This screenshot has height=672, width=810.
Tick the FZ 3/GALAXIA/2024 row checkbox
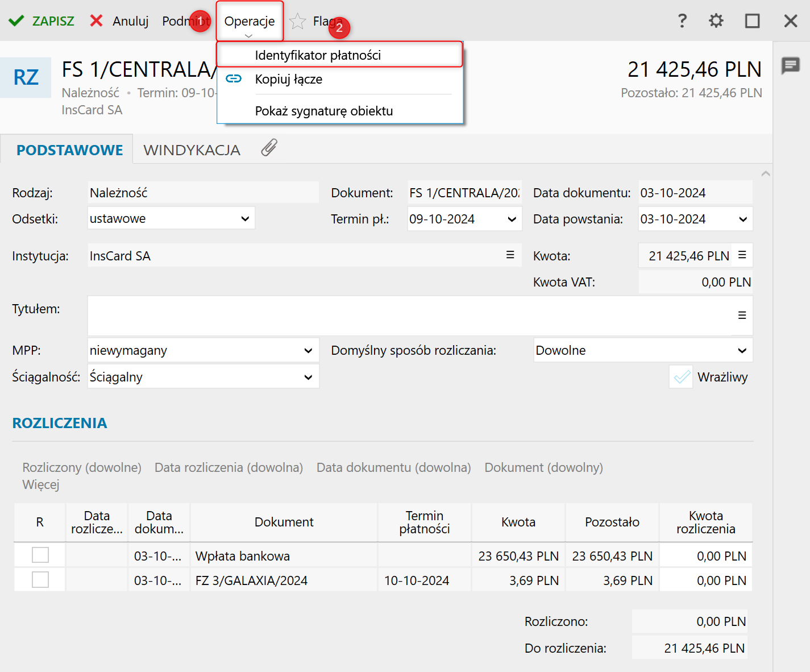tap(40, 580)
